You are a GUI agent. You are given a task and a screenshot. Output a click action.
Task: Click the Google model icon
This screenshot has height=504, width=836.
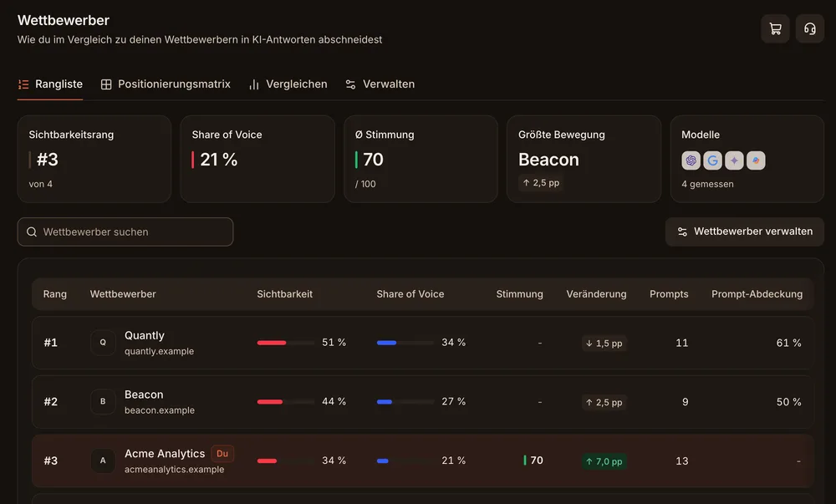coord(713,160)
